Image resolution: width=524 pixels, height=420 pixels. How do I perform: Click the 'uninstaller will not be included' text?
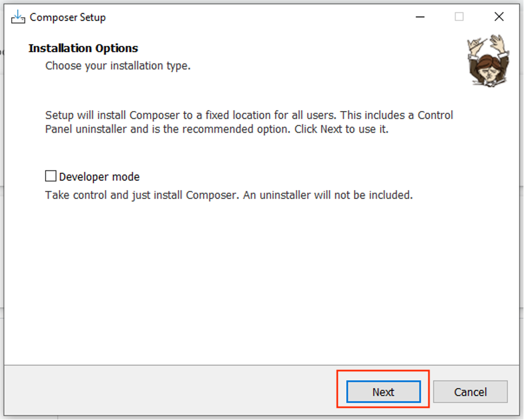pos(336,195)
